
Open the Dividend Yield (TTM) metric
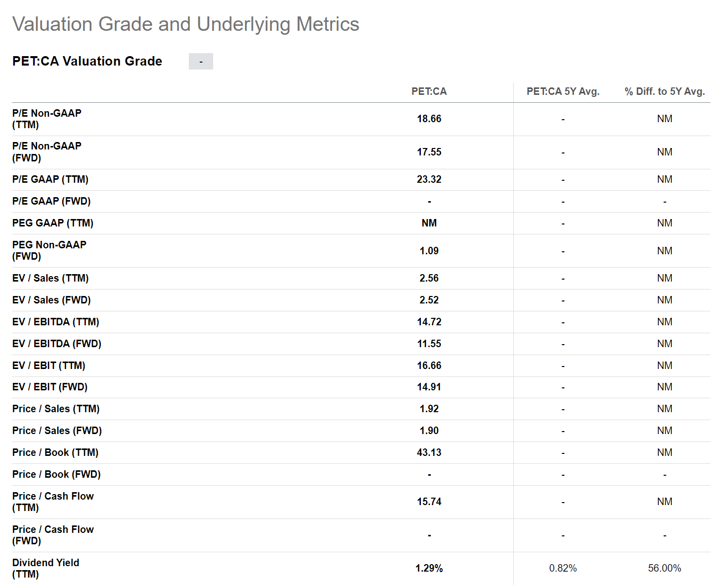(46, 568)
